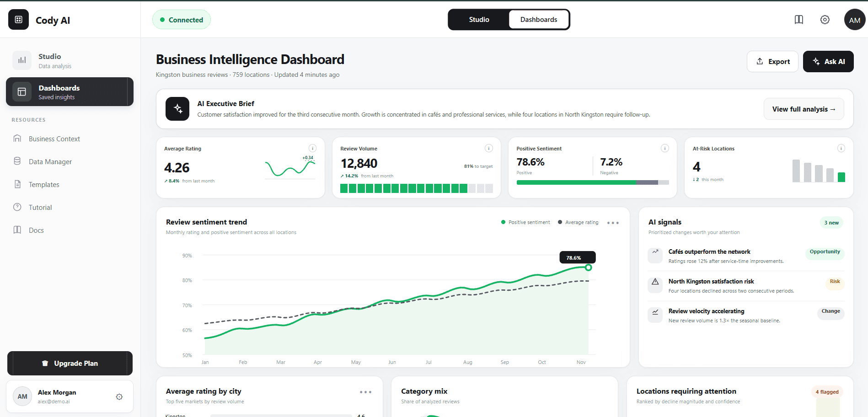Open the docs book icon in header
The width and height of the screenshot is (868, 417).
coord(799,20)
